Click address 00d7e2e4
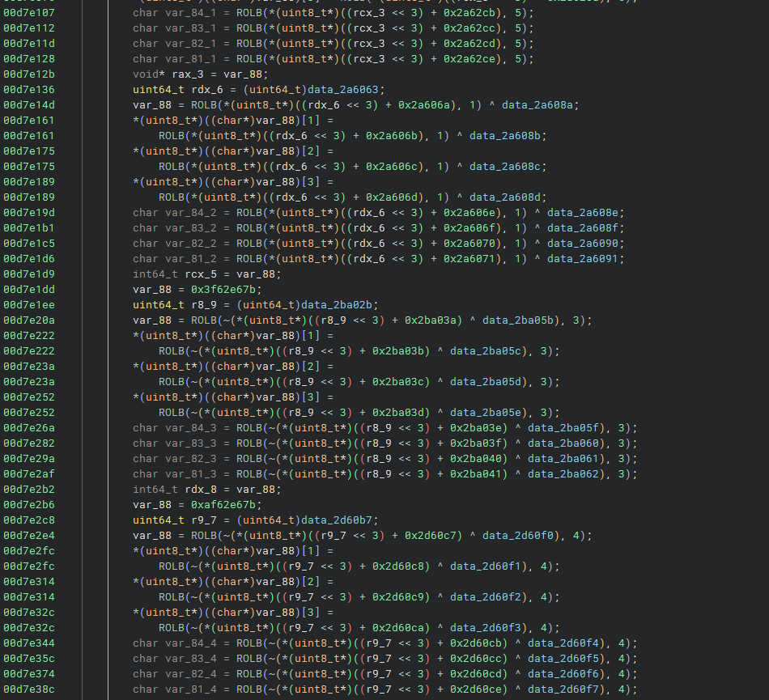The height and width of the screenshot is (700, 769). [29, 535]
